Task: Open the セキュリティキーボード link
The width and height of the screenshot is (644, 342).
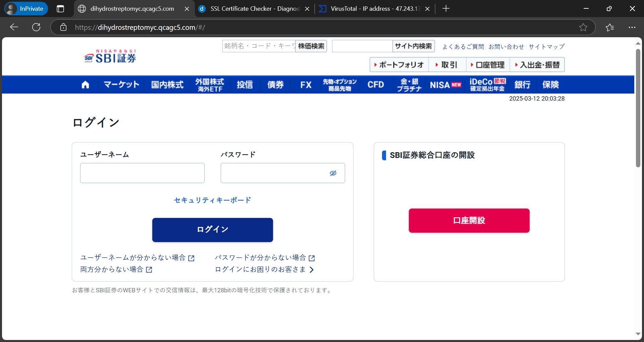Action: pyautogui.click(x=213, y=200)
